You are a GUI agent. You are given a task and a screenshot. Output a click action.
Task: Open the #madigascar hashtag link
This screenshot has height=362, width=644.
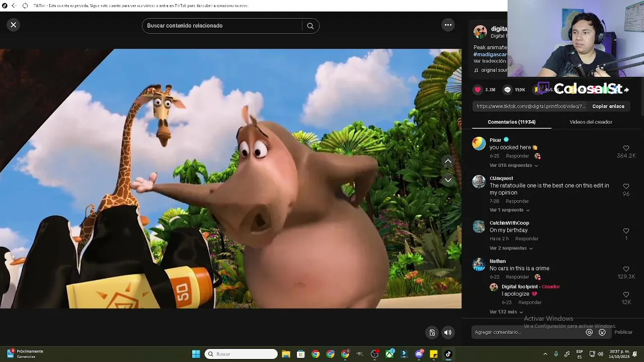[x=490, y=54]
